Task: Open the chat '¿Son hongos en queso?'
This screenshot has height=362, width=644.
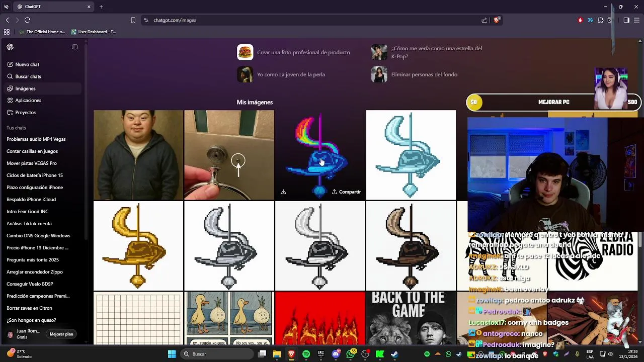Action: coord(31,320)
